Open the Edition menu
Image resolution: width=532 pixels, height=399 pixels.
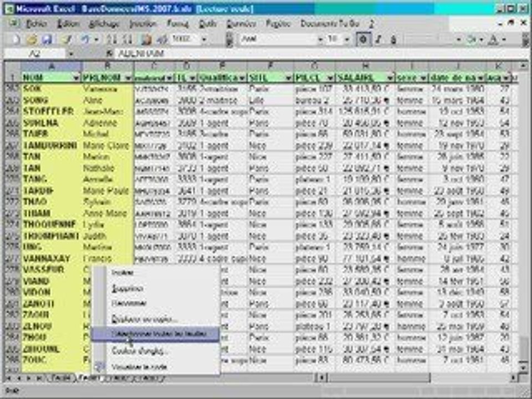pyautogui.click(x=68, y=24)
